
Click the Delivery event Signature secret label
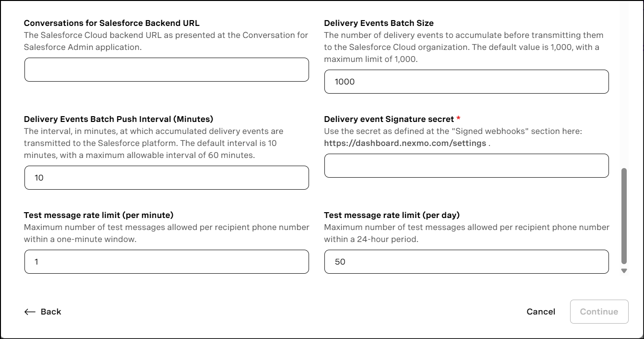389,119
